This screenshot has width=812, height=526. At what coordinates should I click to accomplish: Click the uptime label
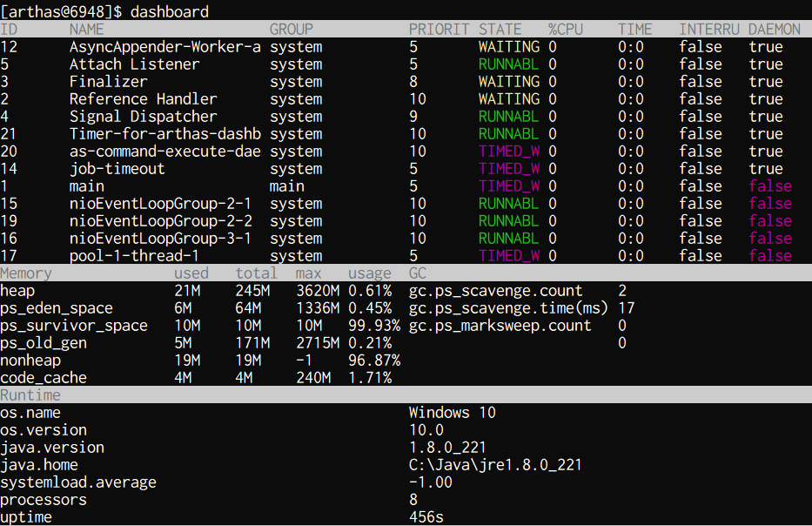[26, 517]
